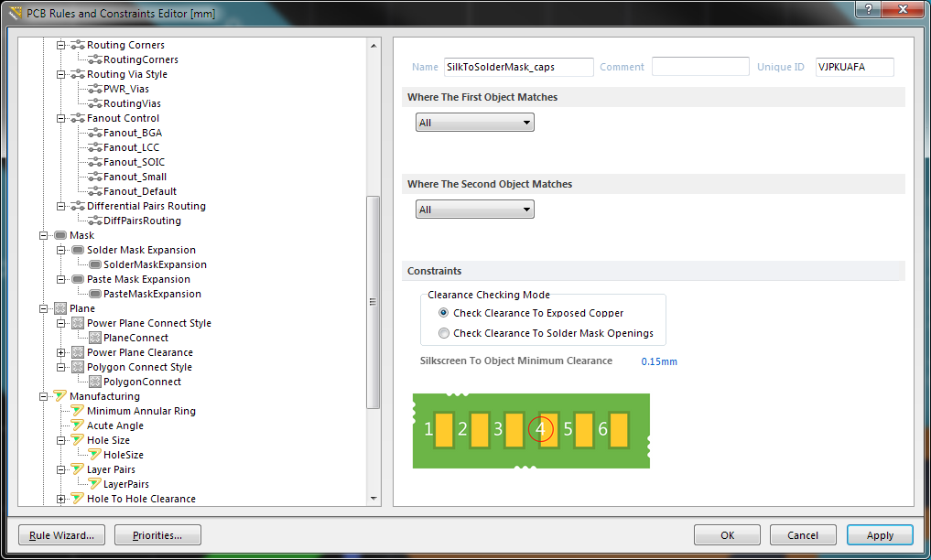Image resolution: width=931 pixels, height=560 pixels.
Task: Click the PWR_Vias rule icon
Action: tap(94, 89)
